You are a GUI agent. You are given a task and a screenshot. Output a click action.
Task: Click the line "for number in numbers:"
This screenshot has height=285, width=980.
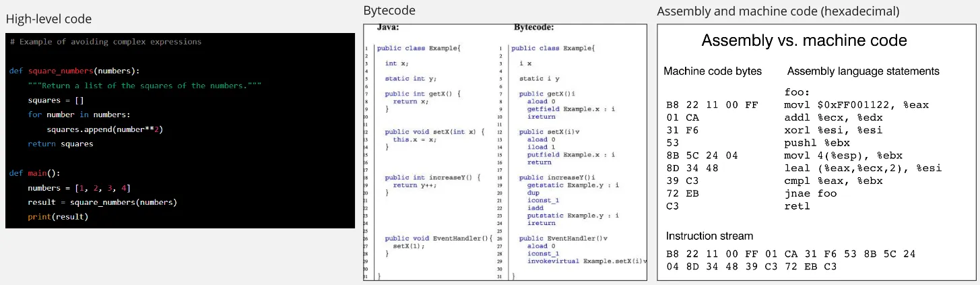pos(79,115)
